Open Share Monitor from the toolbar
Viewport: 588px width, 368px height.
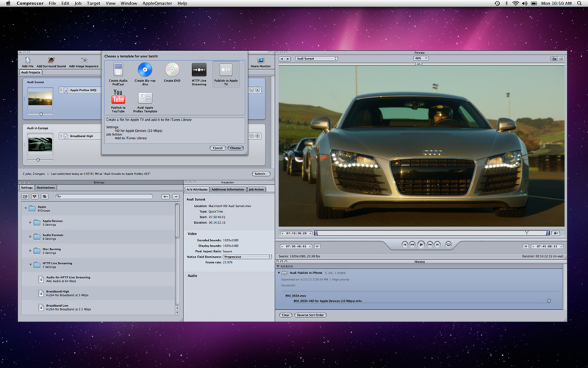(260, 61)
